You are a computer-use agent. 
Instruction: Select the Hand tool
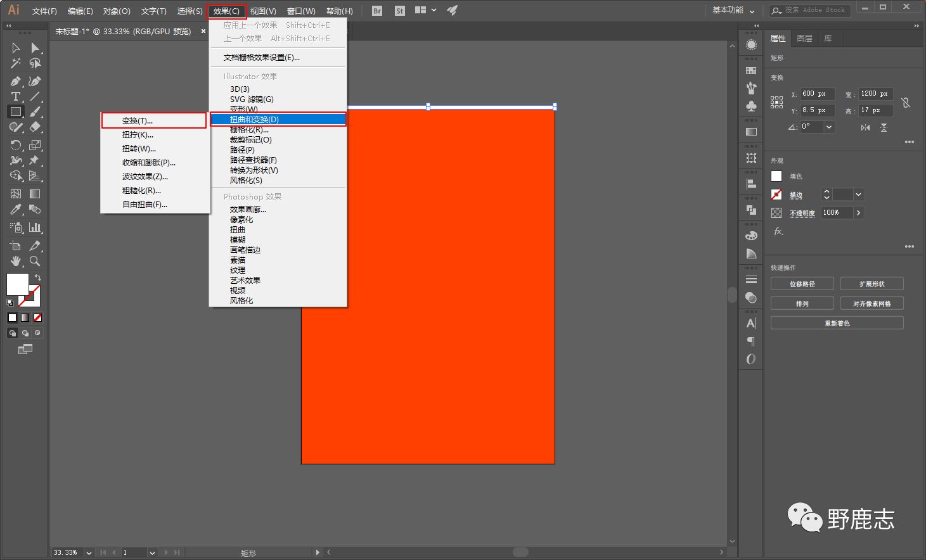tap(15, 261)
